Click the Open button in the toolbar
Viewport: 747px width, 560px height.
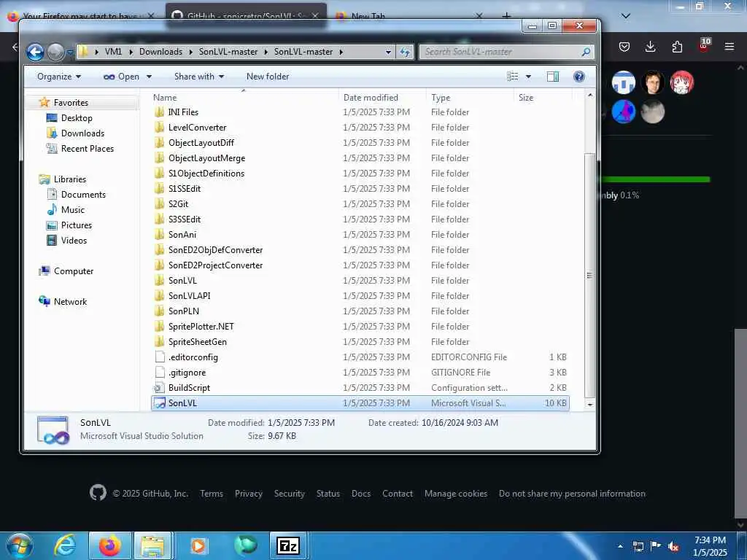[x=122, y=77]
